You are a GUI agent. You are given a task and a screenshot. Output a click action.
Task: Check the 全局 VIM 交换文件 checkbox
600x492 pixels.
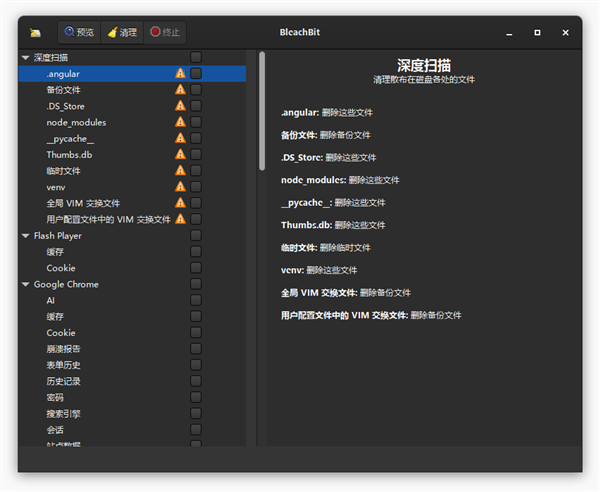click(x=196, y=203)
